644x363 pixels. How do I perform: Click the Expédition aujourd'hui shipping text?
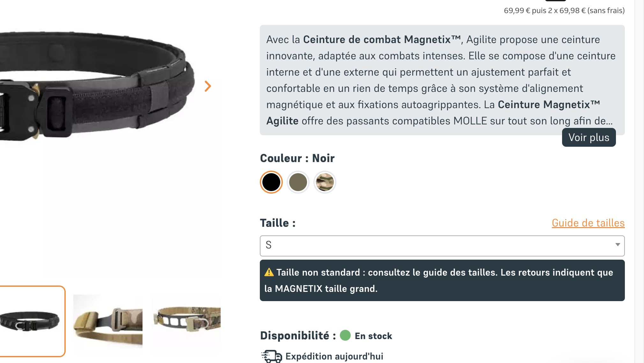[334, 356]
